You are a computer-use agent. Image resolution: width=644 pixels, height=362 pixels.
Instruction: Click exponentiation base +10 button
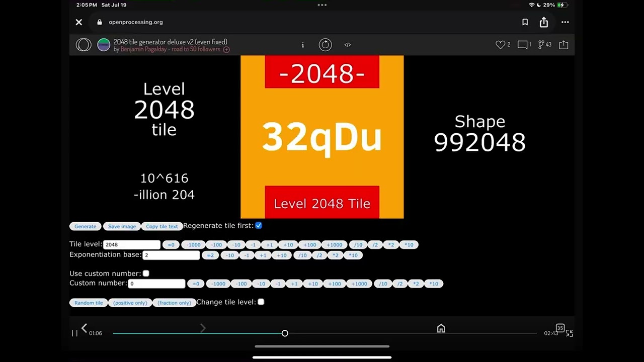click(282, 255)
